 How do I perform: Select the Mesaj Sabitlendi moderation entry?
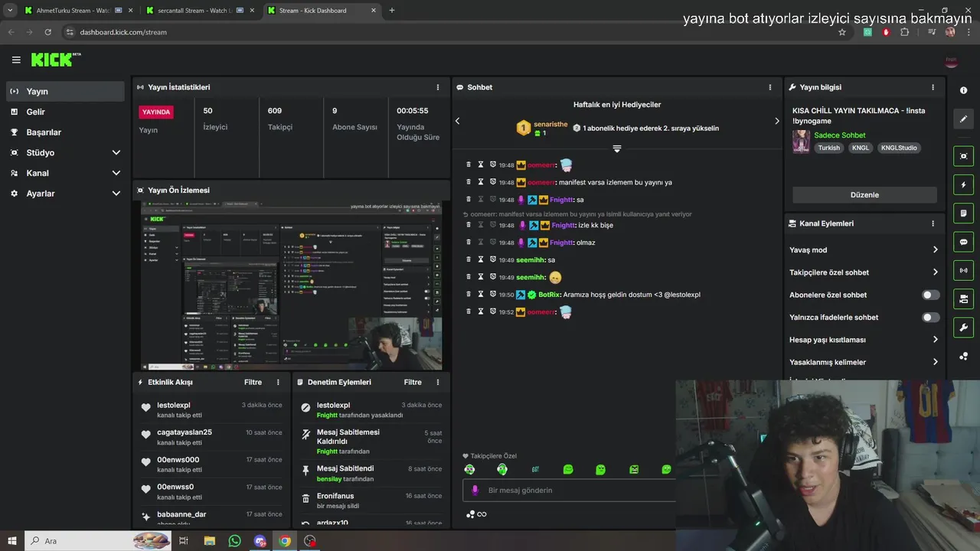pos(371,473)
